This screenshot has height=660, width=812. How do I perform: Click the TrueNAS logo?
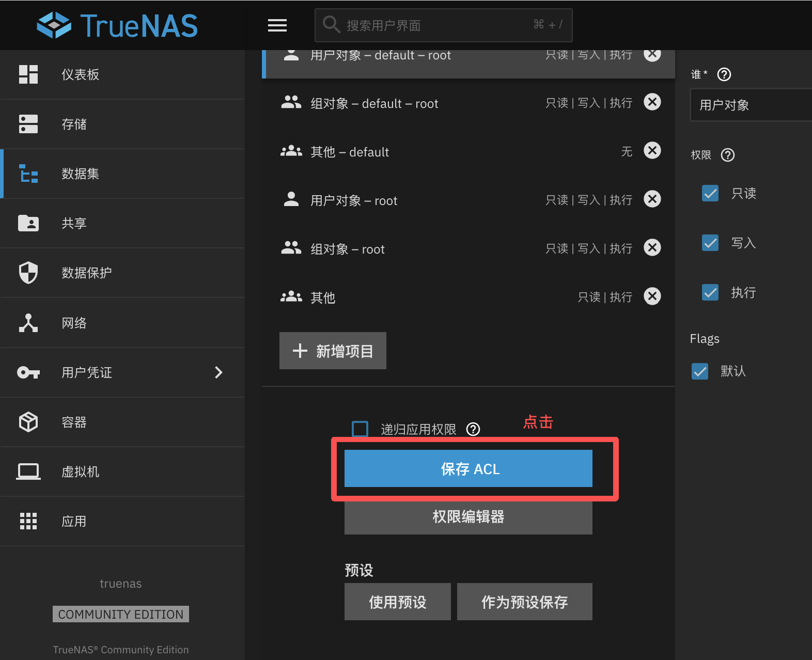117,25
